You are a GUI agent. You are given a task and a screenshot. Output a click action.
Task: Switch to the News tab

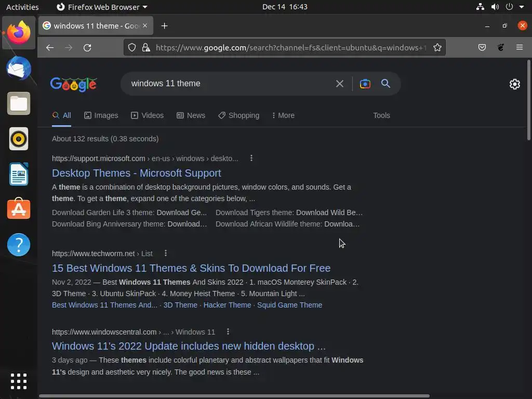pyautogui.click(x=191, y=115)
